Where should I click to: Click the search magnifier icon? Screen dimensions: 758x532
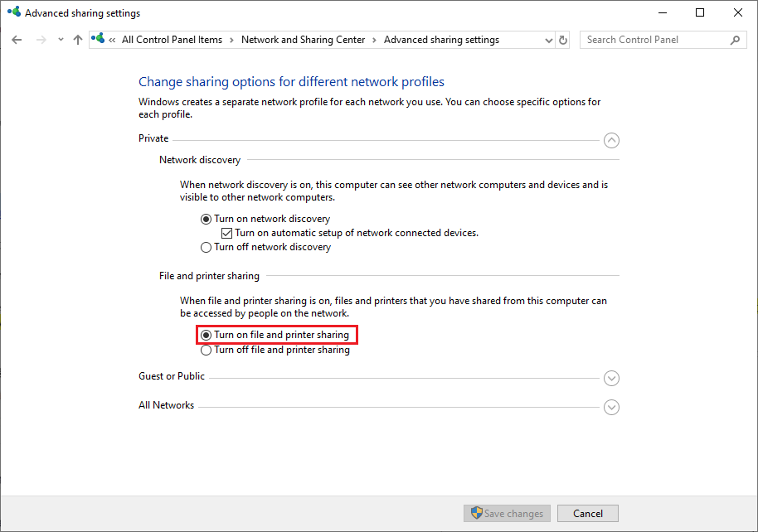(x=735, y=40)
